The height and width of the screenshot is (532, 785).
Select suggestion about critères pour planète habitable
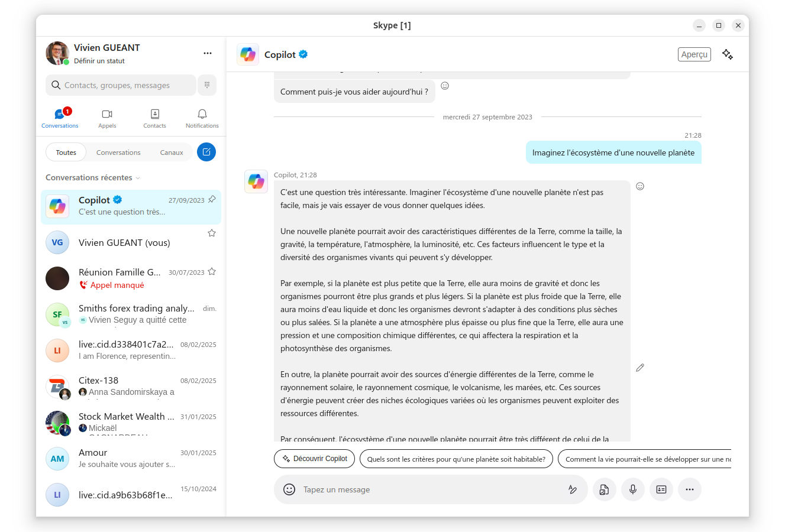[x=456, y=459]
